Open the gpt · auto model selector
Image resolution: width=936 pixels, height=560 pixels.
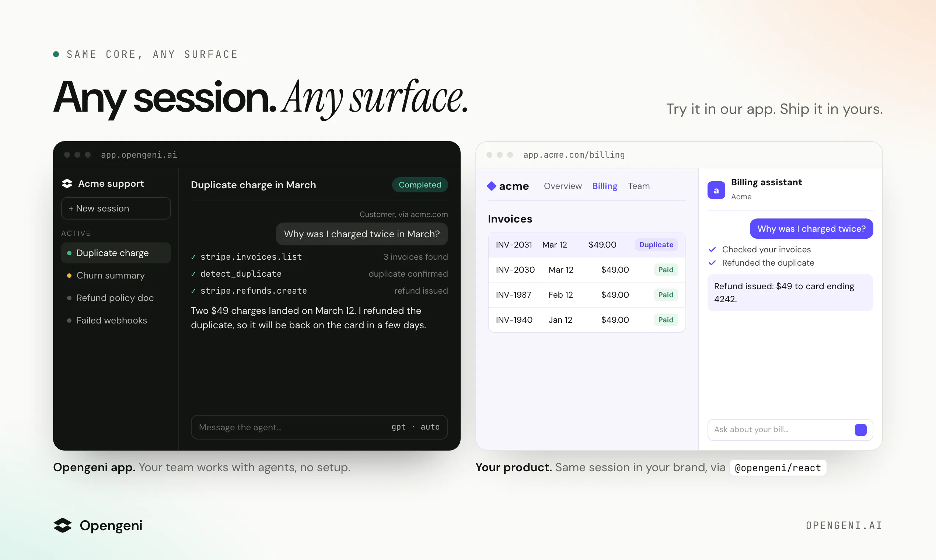[415, 427]
